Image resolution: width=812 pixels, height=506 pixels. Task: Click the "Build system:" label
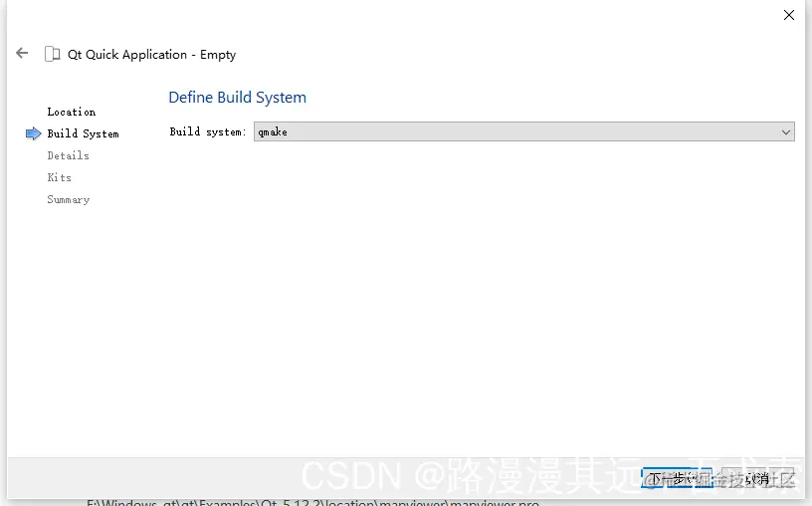click(x=208, y=131)
